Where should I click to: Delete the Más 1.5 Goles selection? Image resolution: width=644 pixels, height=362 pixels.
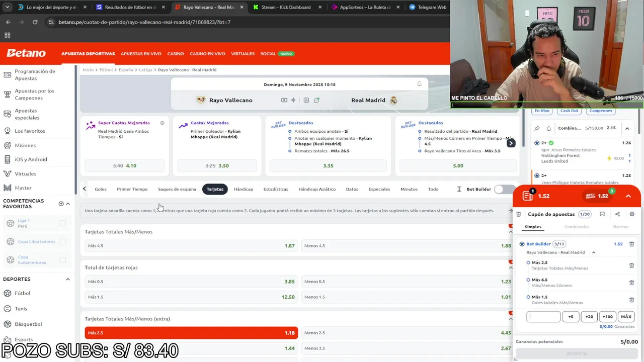(631, 300)
